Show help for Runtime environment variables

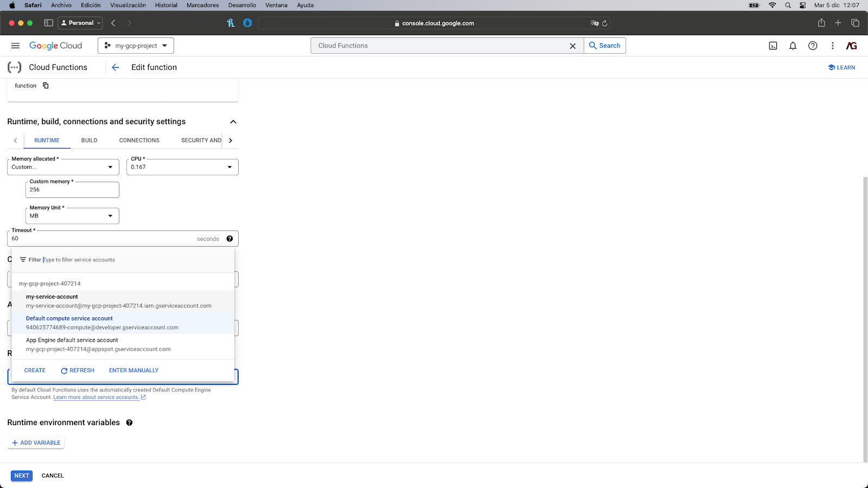129,423
